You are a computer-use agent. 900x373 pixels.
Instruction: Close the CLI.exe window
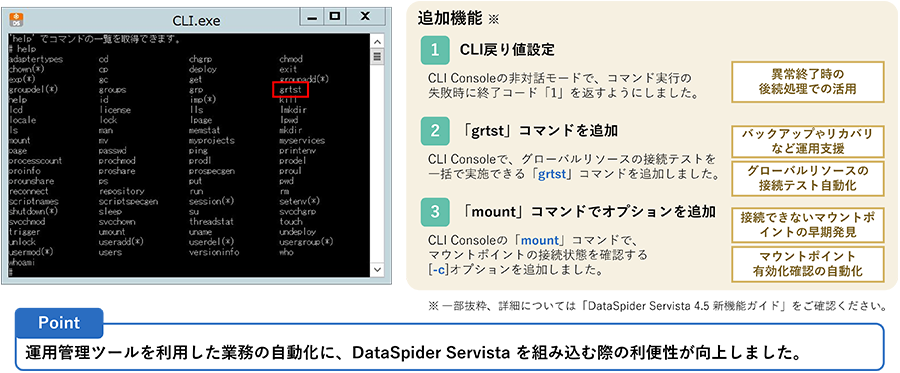[364, 18]
